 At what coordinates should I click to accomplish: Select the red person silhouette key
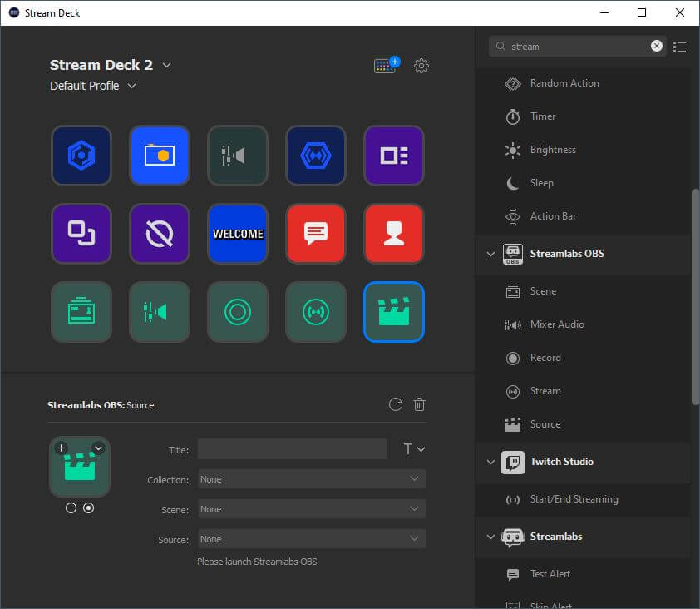tap(394, 234)
